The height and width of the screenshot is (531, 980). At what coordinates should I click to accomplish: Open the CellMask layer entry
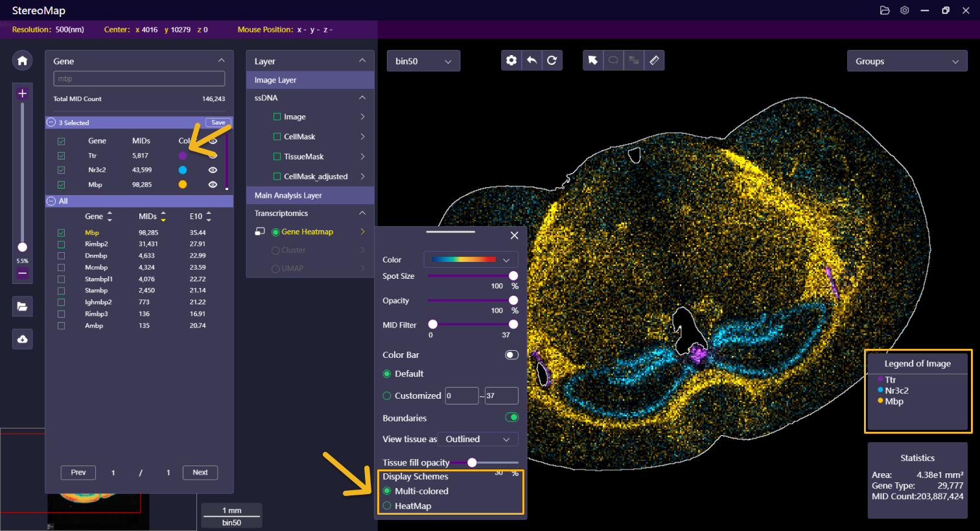(299, 137)
